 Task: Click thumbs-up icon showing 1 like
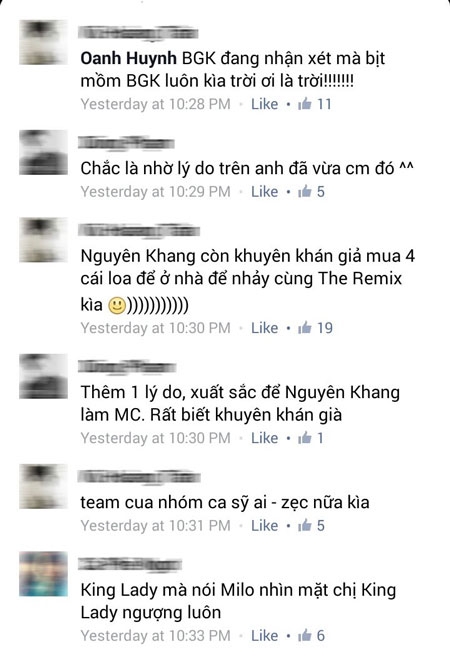coord(305,437)
